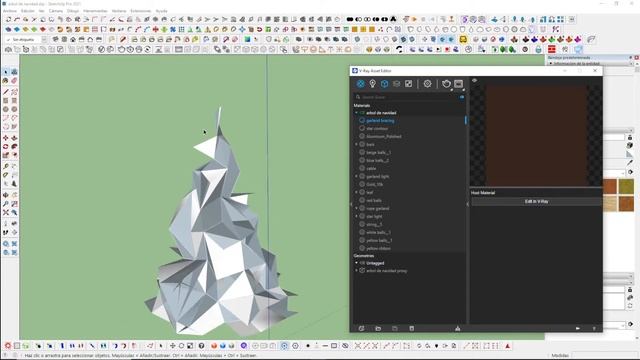Select the 'beige balls_1' material
This screenshot has width=640, height=360.
click(x=378, y=152)
